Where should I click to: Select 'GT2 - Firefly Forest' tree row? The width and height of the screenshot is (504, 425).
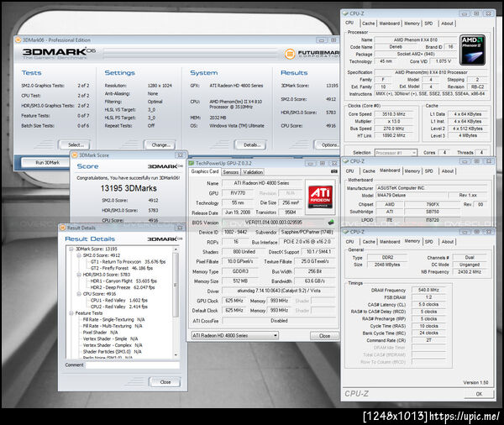coord(122,268)
